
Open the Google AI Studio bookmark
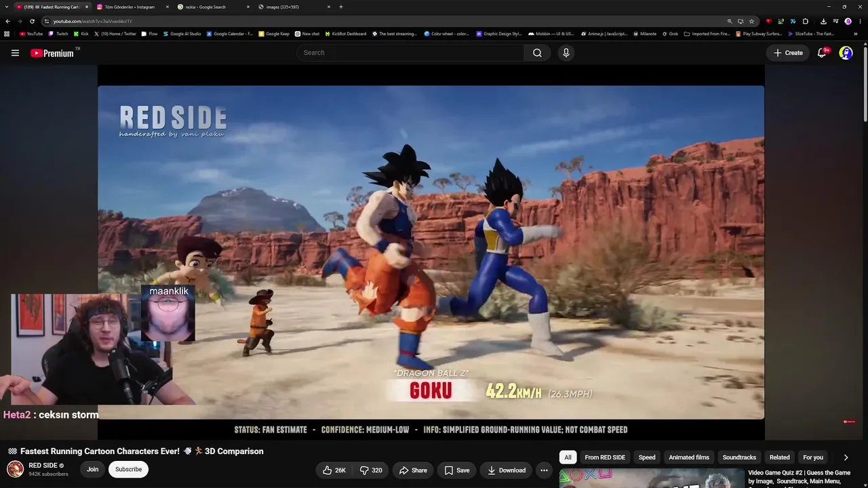(182, 34)
